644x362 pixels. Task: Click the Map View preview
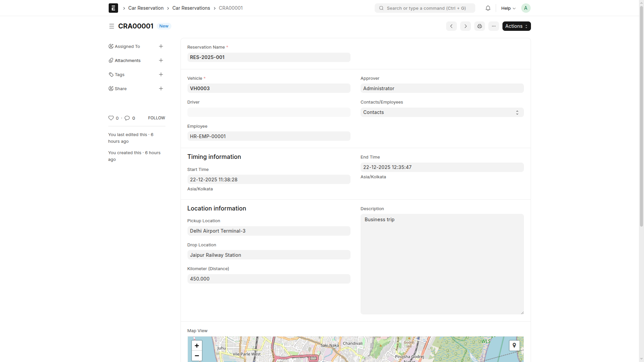356,349
